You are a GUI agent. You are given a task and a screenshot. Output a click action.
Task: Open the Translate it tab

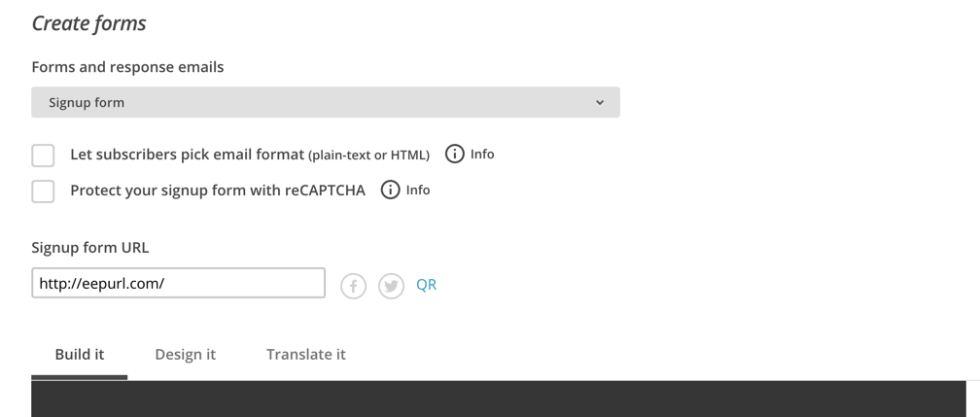pos(305,355)
